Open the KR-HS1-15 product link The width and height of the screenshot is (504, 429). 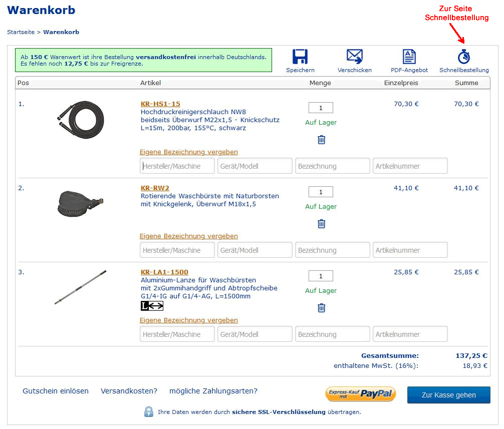tap(160, 104)
